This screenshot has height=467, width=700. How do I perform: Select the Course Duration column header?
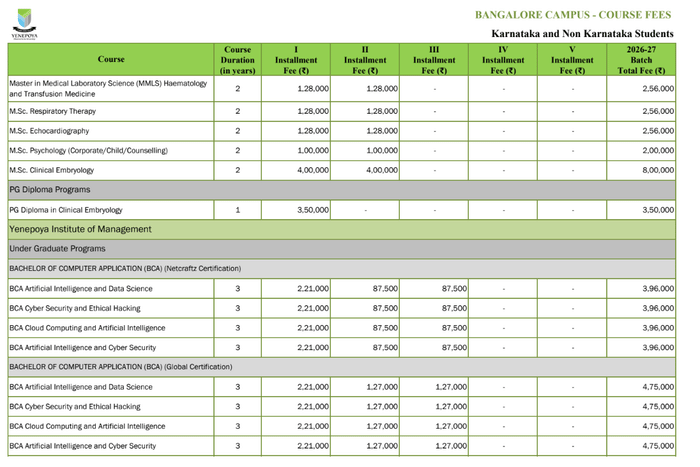pos(238,59)
